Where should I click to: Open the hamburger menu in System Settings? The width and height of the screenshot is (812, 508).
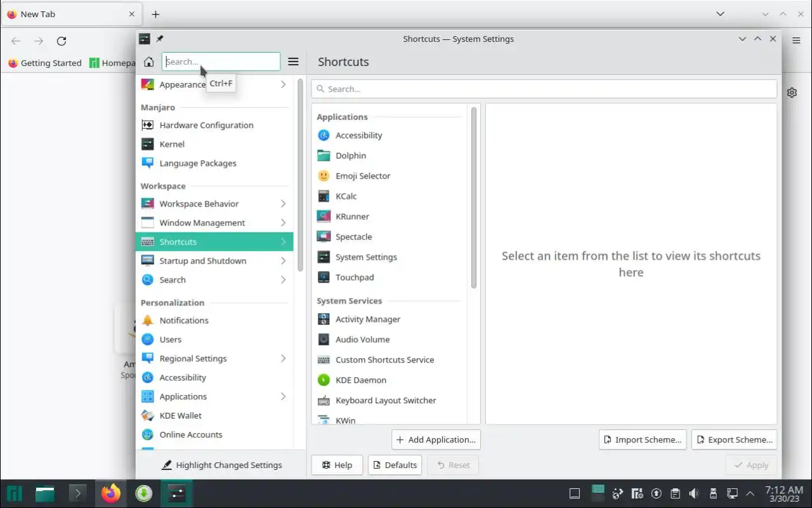[293, 62]
